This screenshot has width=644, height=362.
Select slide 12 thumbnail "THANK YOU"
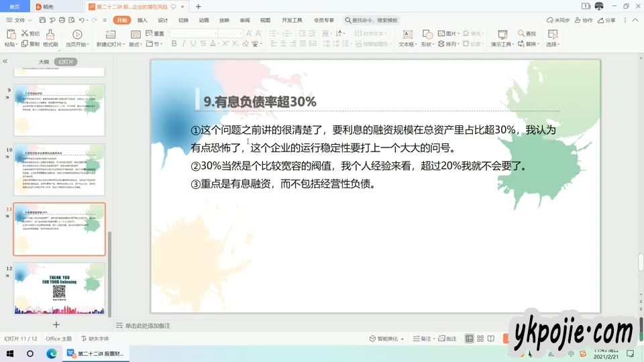coord(59,288)
